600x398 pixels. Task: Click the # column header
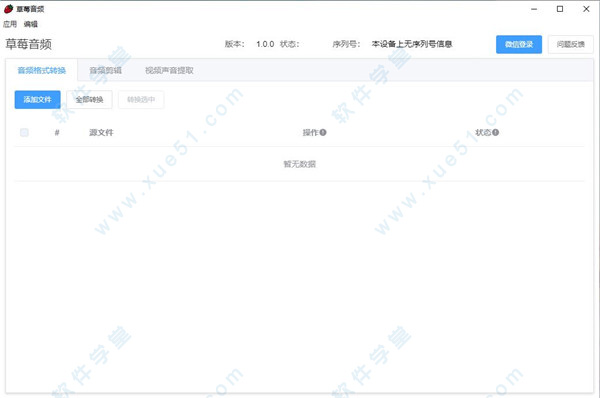tap(57, 132)
